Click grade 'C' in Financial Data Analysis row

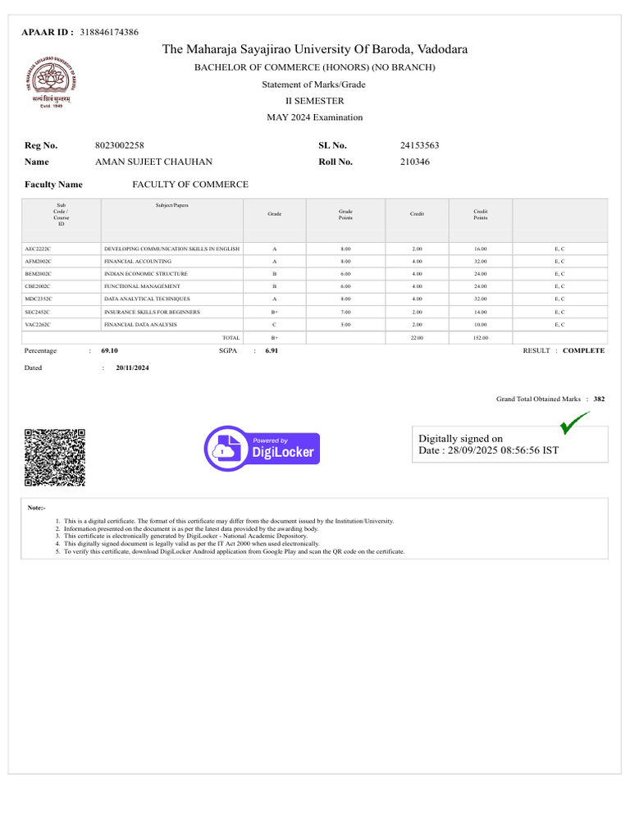coord(274,325)
